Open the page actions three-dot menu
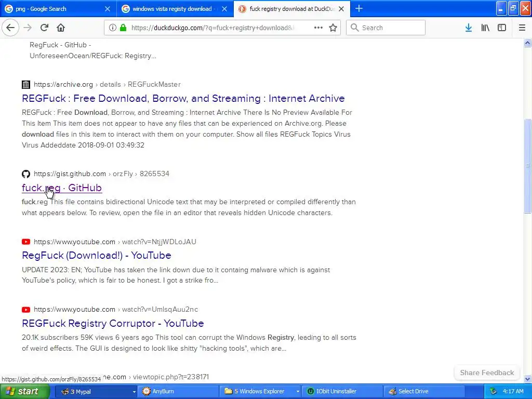The height and width of the screenshot is (399, 532). 318,28
